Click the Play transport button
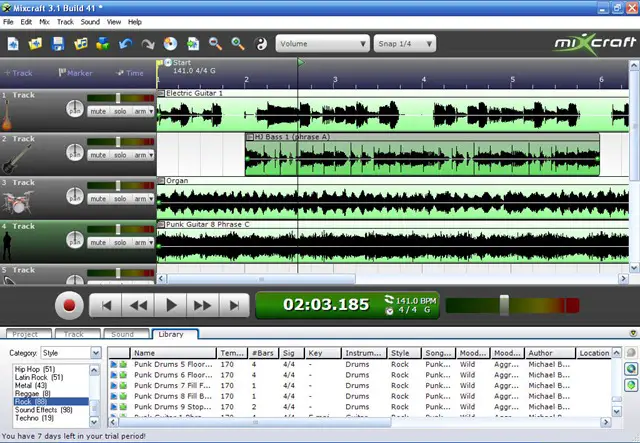This screenshot has height=443, width=640. click(171, 305)
